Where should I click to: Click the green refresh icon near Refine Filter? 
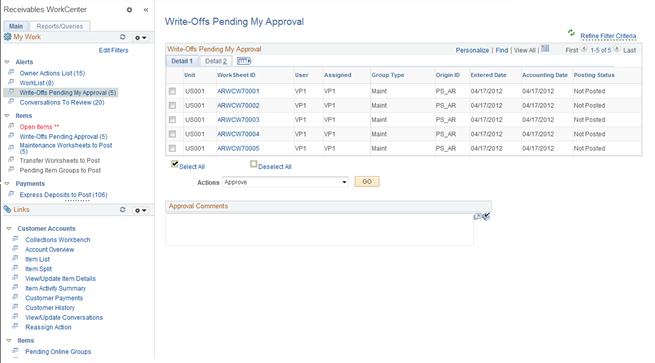(571, 33)
